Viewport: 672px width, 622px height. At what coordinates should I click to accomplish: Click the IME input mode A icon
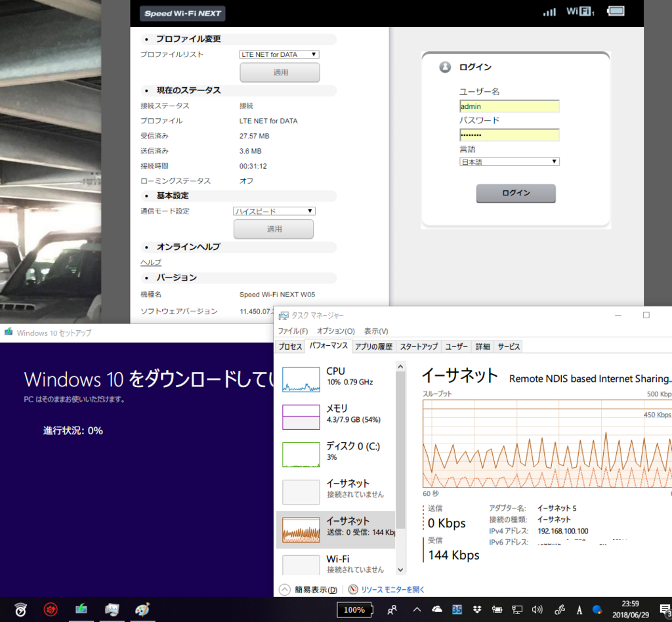(x=579, y=610)
